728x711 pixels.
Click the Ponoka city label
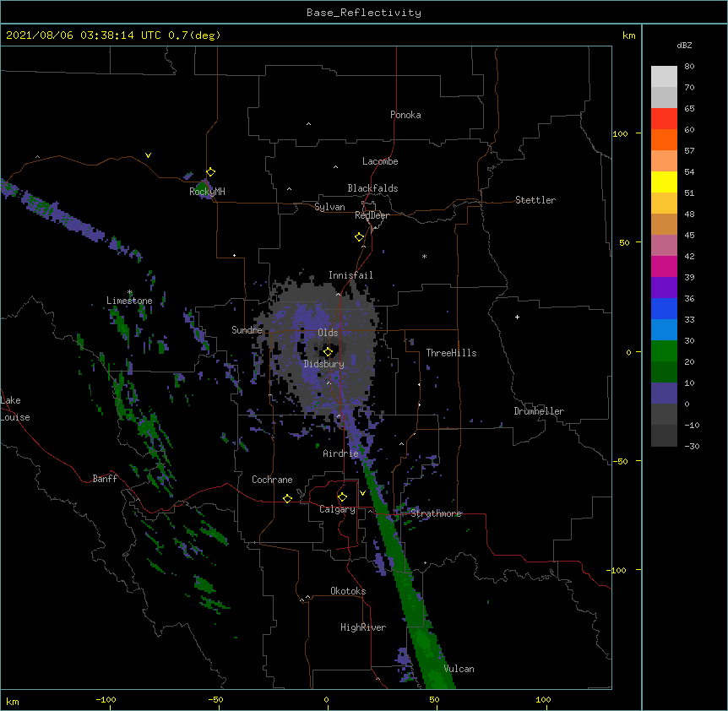point(405,115)
